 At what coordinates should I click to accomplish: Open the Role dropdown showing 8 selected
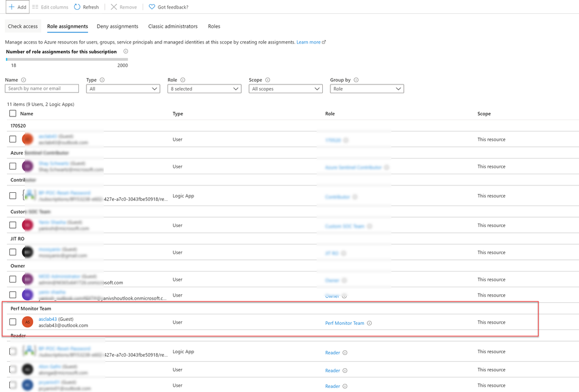click(204, 89)
